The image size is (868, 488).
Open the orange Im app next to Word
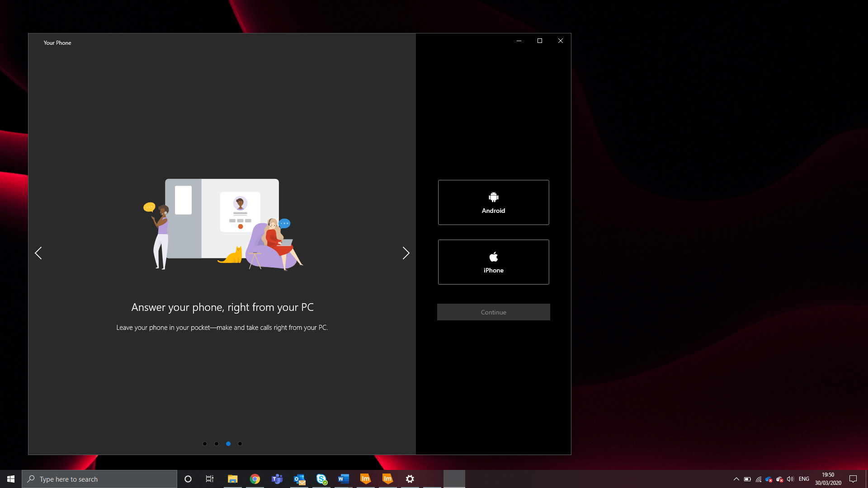point(366,479)
